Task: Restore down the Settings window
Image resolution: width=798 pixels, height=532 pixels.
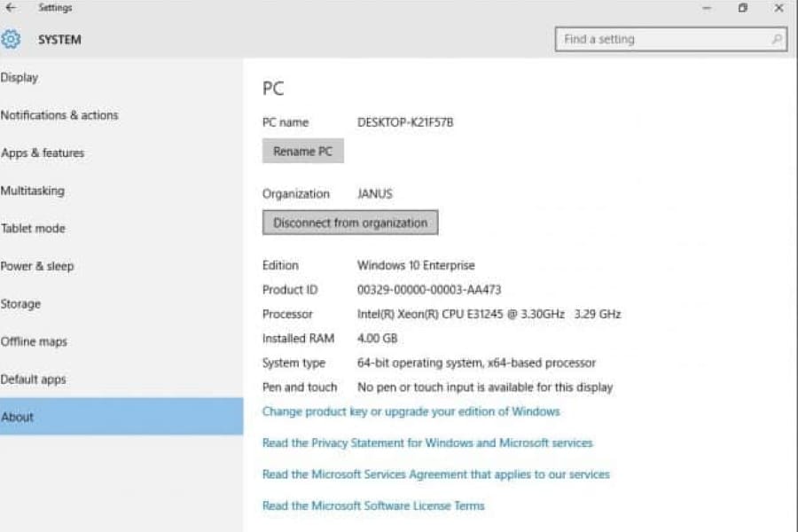Action: click(743, 8)
